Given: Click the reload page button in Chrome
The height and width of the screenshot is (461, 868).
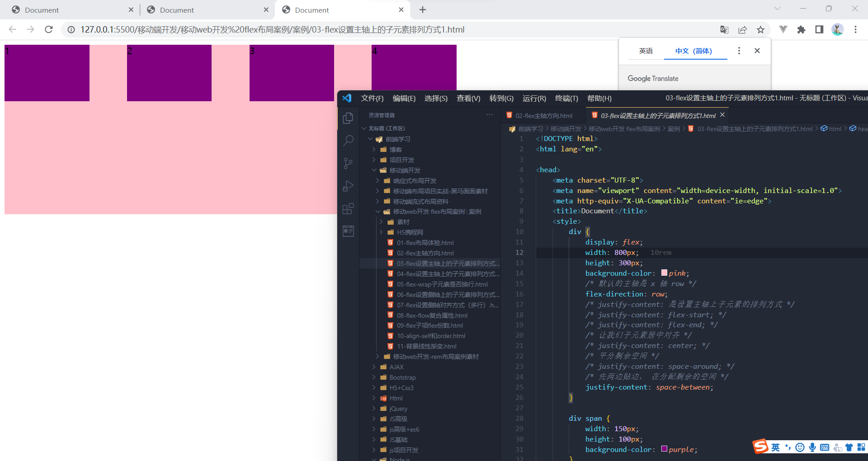Looking at the screenshot, I should tap(48, 29).
